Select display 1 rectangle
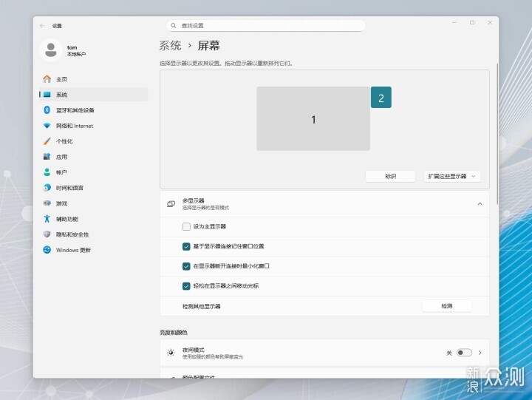Image resolution: width=532 pixels, height=400 pixels. (x=313, y=118)
